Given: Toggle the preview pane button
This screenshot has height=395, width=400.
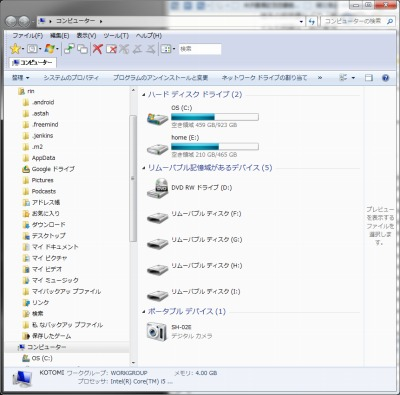Looking at the screenshot, I should point(369,78).
